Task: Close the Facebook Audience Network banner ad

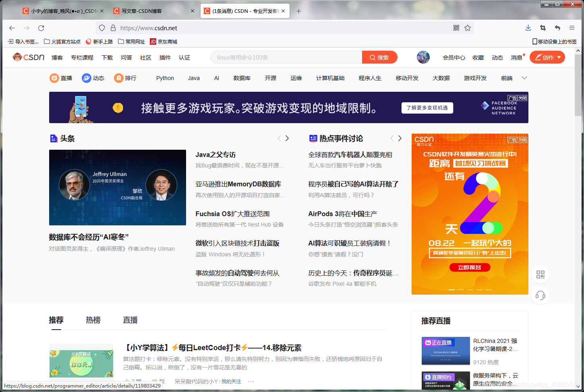Action: tap(522, 98)
